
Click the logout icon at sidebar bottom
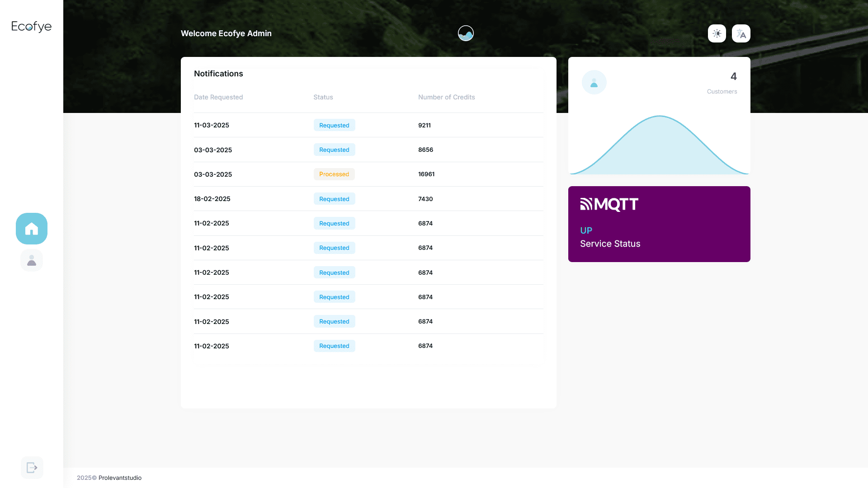(x=32, y=468)
